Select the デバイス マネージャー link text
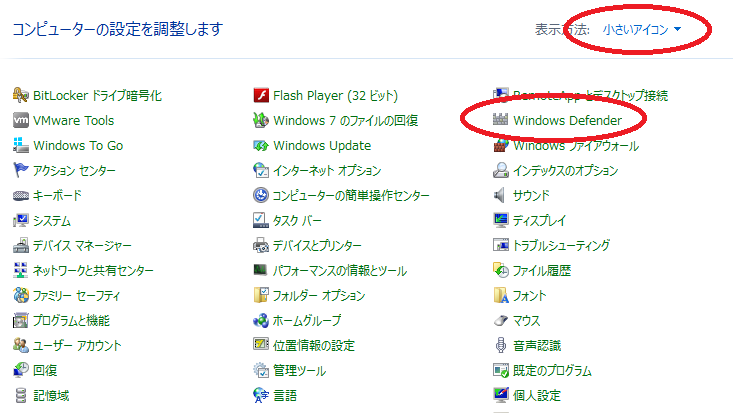 (x=82, y=246)
